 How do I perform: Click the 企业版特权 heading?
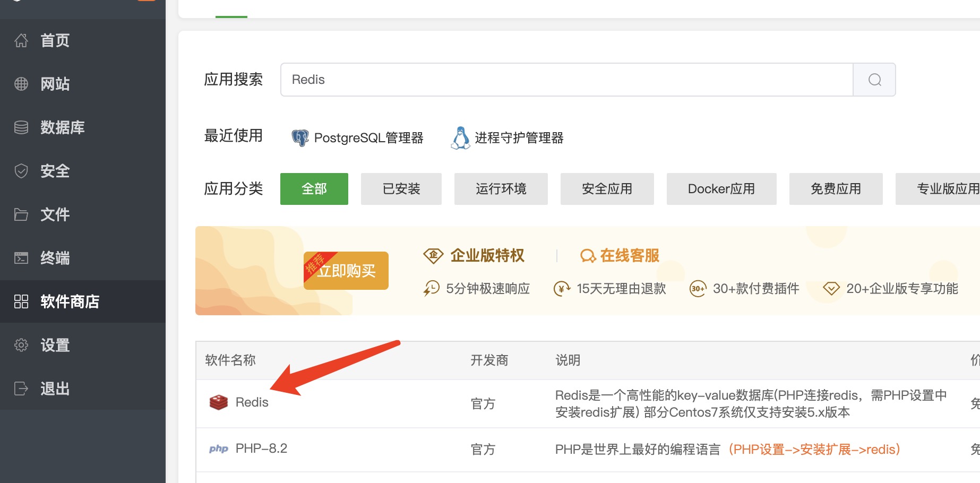(x=487, y=256)
